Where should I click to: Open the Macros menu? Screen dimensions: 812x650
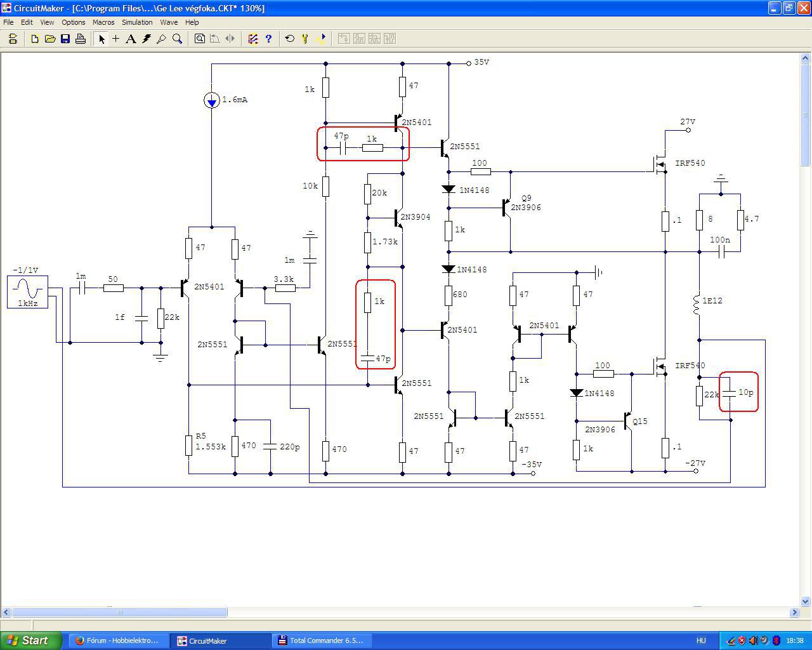click(103, 22)
